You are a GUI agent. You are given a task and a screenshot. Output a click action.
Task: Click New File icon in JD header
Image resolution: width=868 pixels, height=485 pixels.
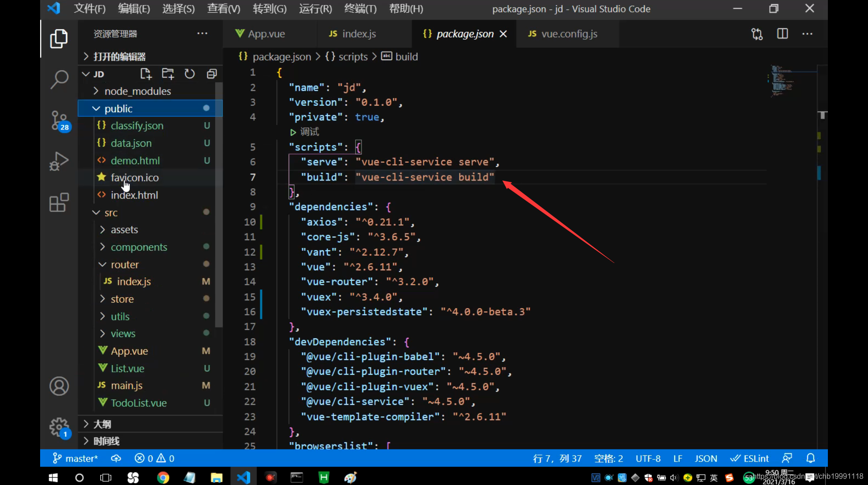[146, 74]
